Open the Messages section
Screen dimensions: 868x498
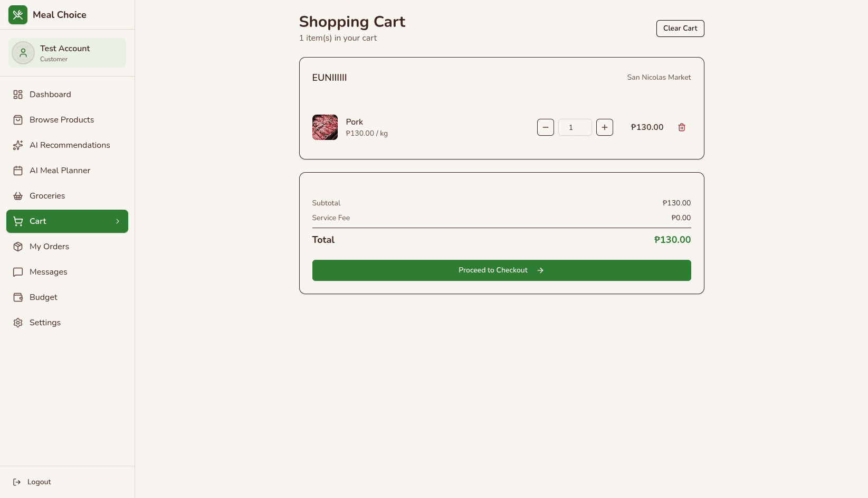click(48, 272)
